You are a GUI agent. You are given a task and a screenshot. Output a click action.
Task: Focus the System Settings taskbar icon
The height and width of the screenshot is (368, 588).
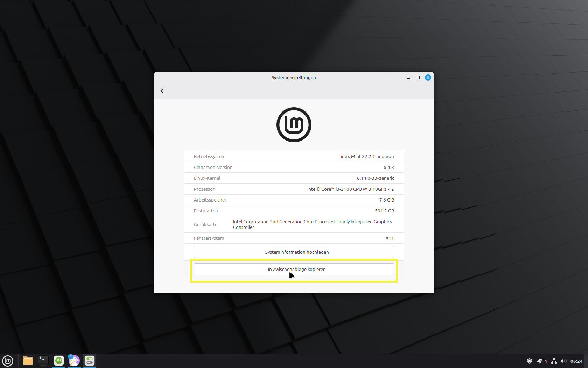pos(90,361)
